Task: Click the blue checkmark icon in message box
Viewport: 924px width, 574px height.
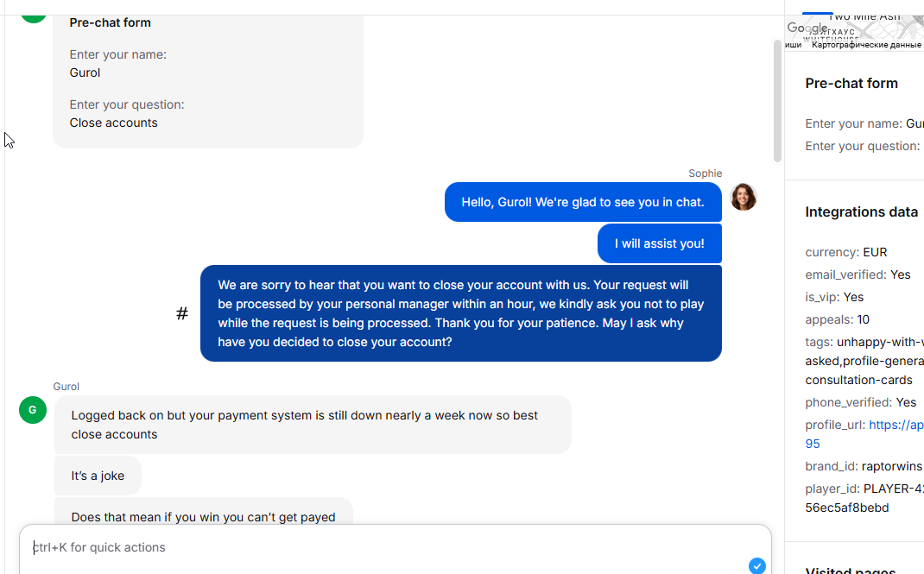Action: click(757, 565)
